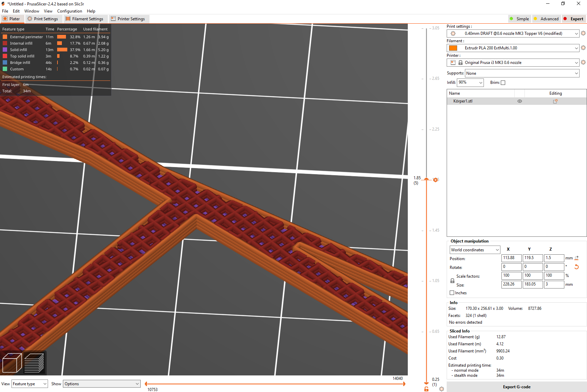
Task: Select Körper1.stl in the object list
Action: (517, 101)
